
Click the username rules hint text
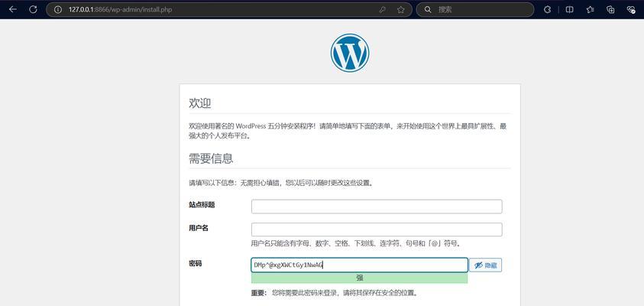[356, 243]
